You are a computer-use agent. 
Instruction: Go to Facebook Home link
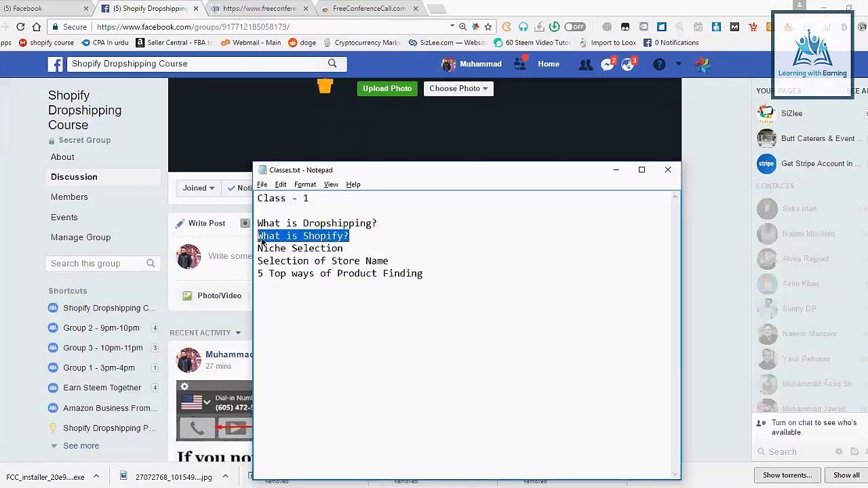click(x=549, y=64)
